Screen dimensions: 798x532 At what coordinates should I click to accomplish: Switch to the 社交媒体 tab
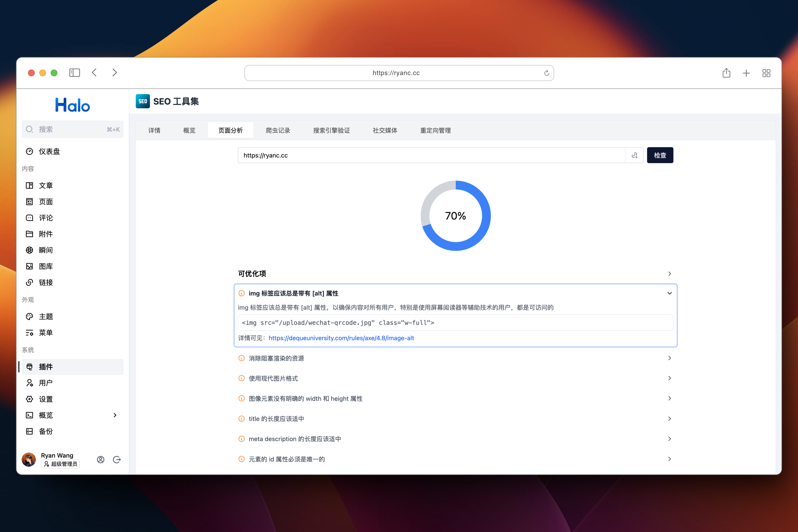point(385,130)
